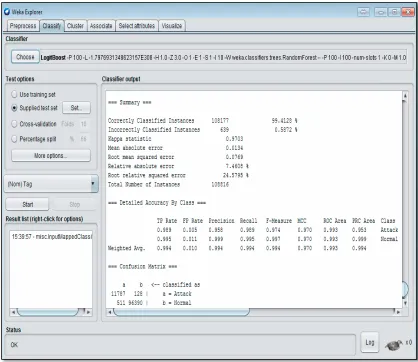Click the Kappa statistic line
418x362 pixels.
(175, 139)
